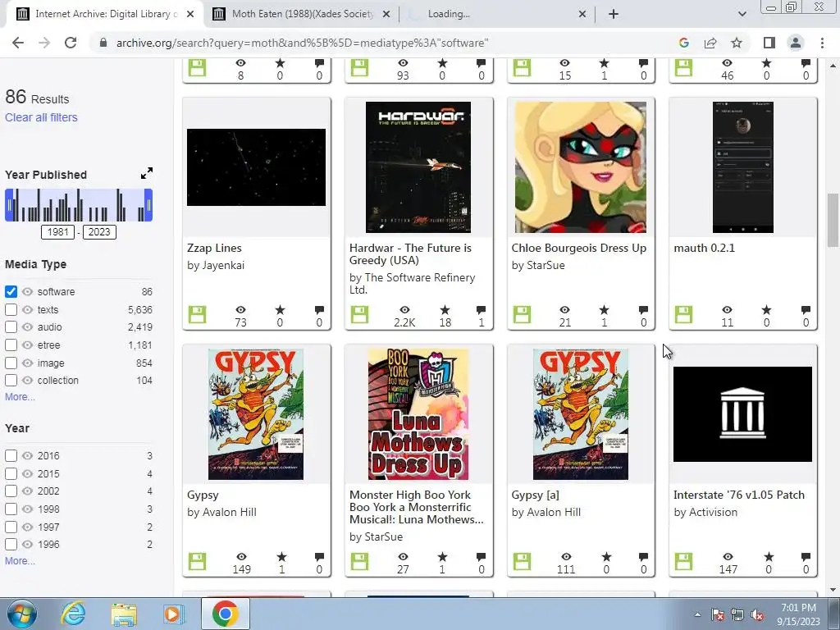Click start year field showing 1981
The width and height of the screenshot is (840, 630).
tap(58, 232)
